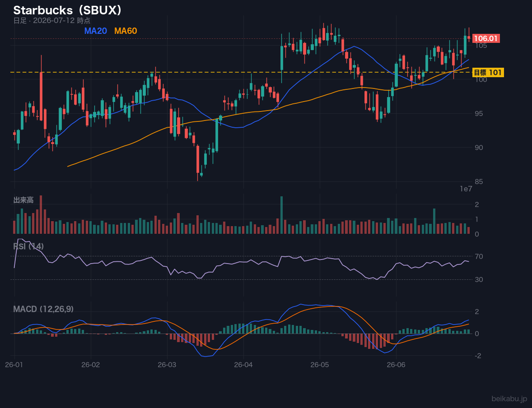Click the MACD (12,26,9) panel label
Viewport: 532px width, 408px height.
(x=43, y=309)
